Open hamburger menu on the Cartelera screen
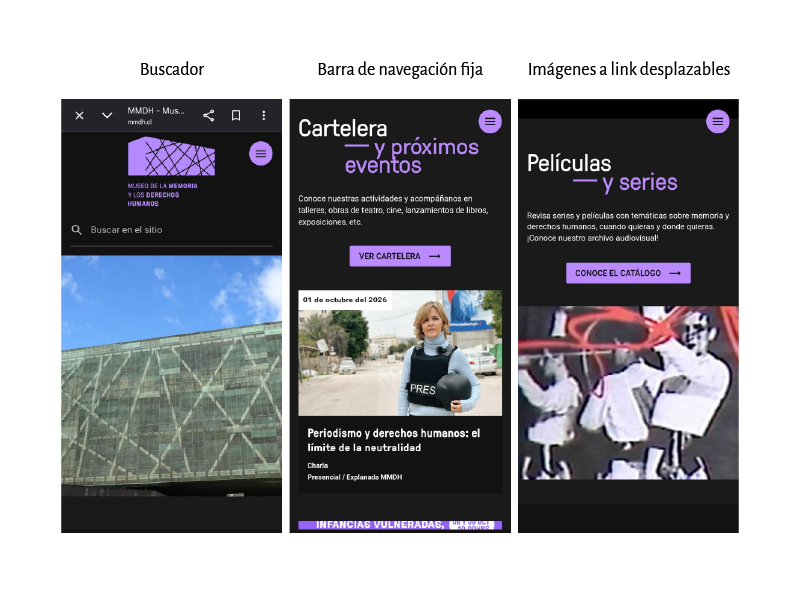The height and width of the screenshot is (600, 800). click(490, 121)
